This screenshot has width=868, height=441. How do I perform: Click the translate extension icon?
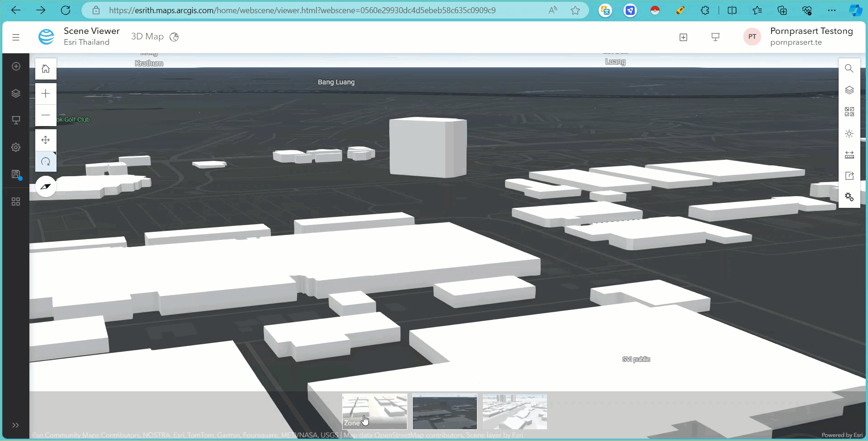[605, 10]
